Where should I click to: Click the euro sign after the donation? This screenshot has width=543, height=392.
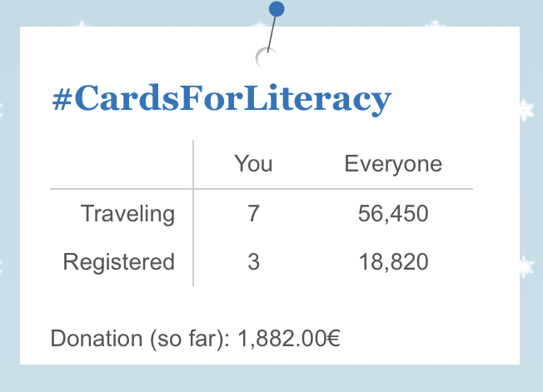pos(333,338)
